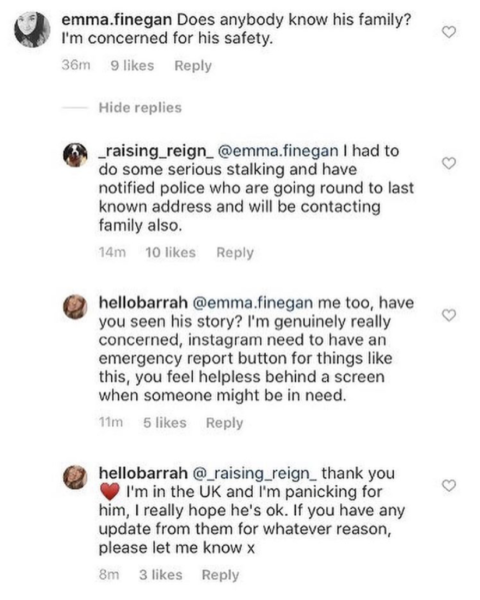This screenshot has height=600, width=480.
Task: Reply to emma.finegan's comment
Action: pyautogui.click(x=193, y=66)
